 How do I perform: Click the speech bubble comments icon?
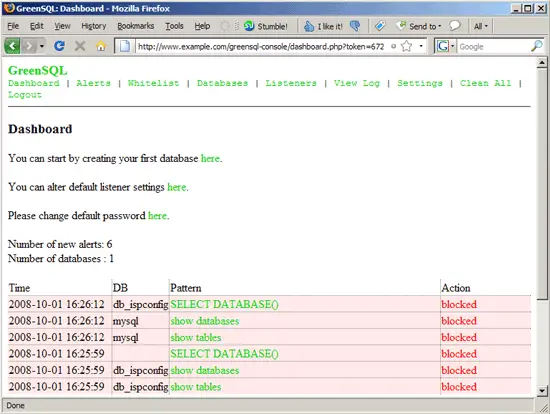455,26
